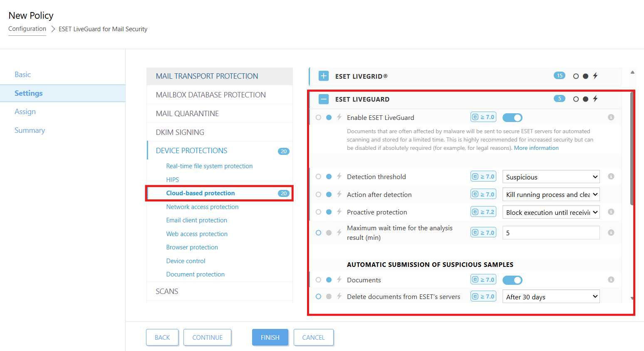644x351 pixels.
Task: Click the Finish button
Action: pyautogui.click(x=270, y=337)
